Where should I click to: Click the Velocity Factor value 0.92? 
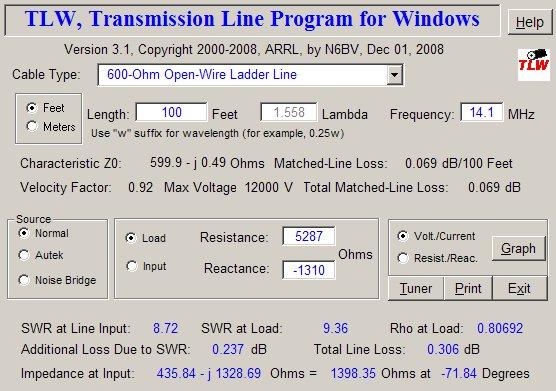click(140, 187)
